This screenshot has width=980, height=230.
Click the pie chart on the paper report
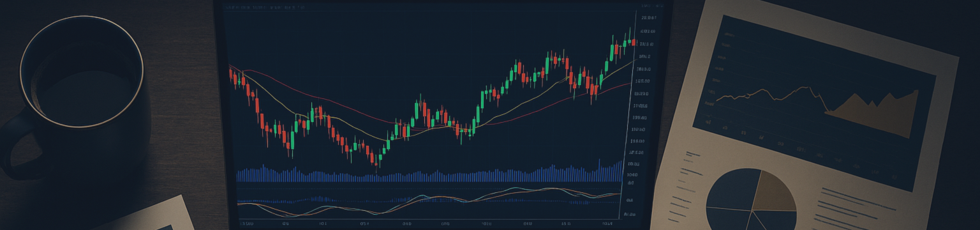click(752, 200)
